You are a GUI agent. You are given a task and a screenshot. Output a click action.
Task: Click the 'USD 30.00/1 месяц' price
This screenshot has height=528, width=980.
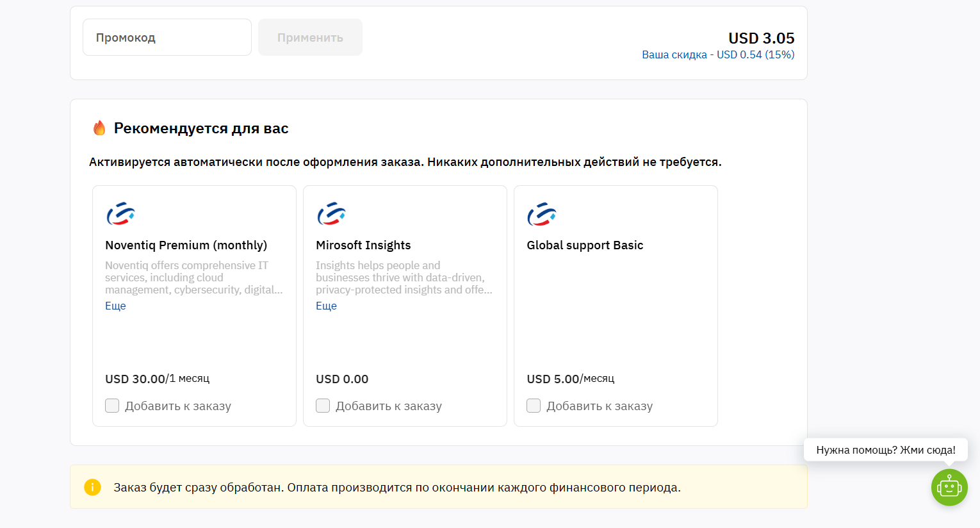158,379
